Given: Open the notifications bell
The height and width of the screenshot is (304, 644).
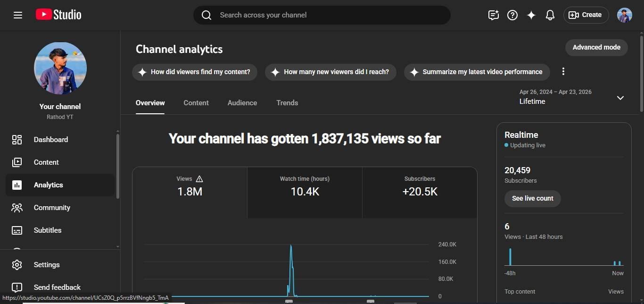Looking at the screenshot, I should (x=550, y=15).
